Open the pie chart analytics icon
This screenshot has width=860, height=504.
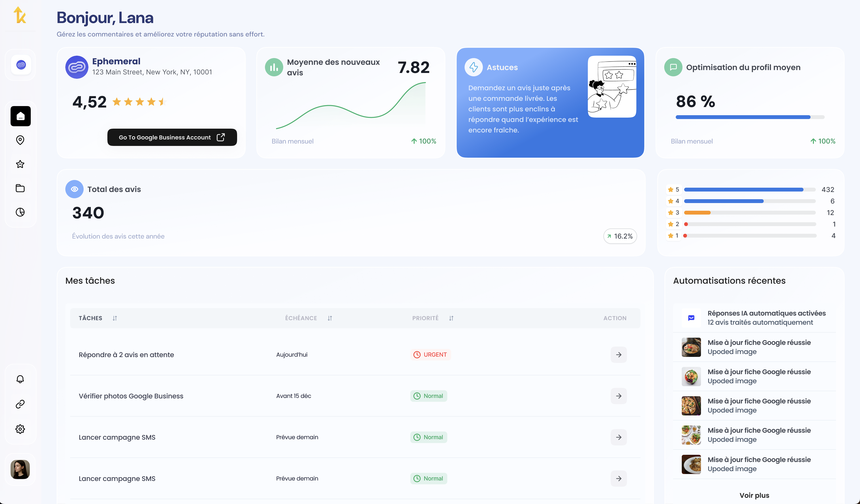pos(20,212)
